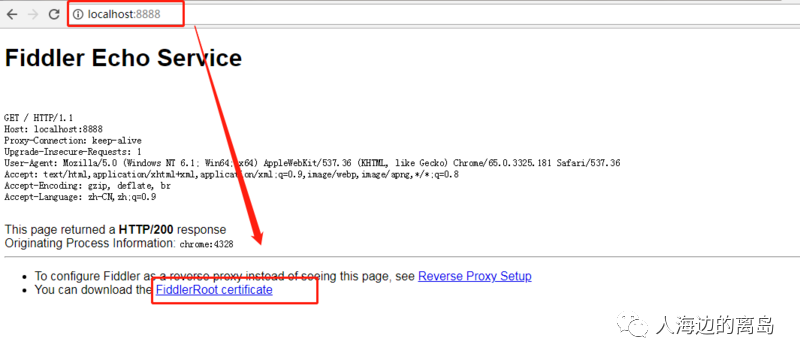Click the User-Agent header line
This screenshot has width=800, height=360.
(x=312, y=163)
